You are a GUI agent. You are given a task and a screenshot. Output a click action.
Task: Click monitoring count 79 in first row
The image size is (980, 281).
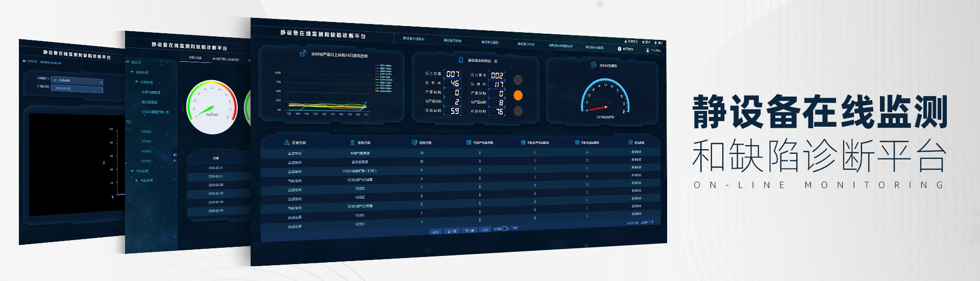[x=422, y=153]
